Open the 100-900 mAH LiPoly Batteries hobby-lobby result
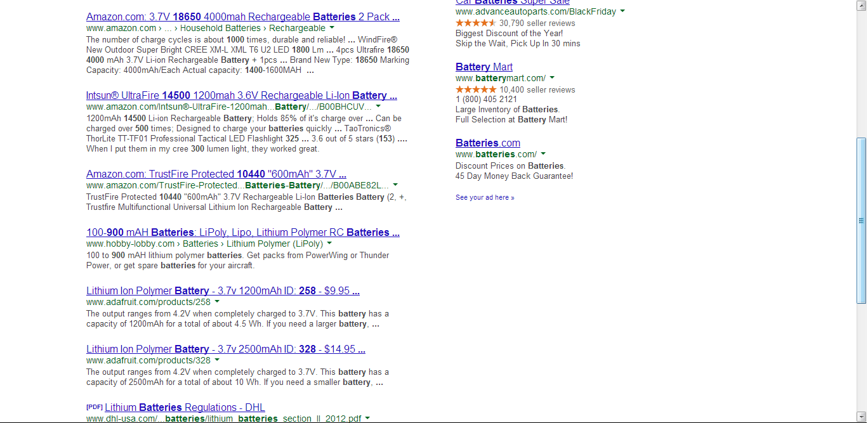Image resolution: width=868 pixels, height=423 pixels. (243, 232)
